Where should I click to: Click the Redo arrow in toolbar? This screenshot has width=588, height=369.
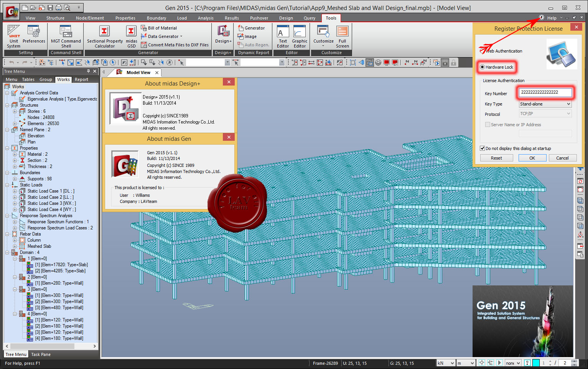(x=25, y=63)
